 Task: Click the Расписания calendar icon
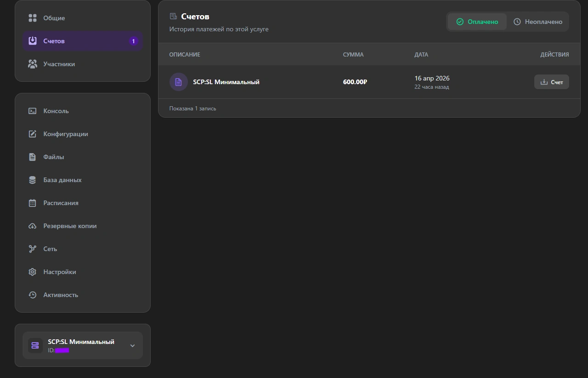coord(32,203)
